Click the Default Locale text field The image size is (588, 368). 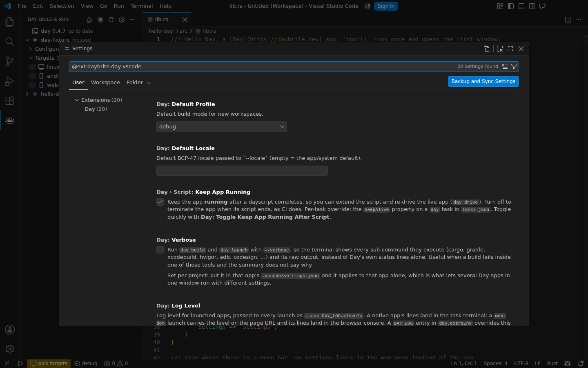tap(242, 171)
